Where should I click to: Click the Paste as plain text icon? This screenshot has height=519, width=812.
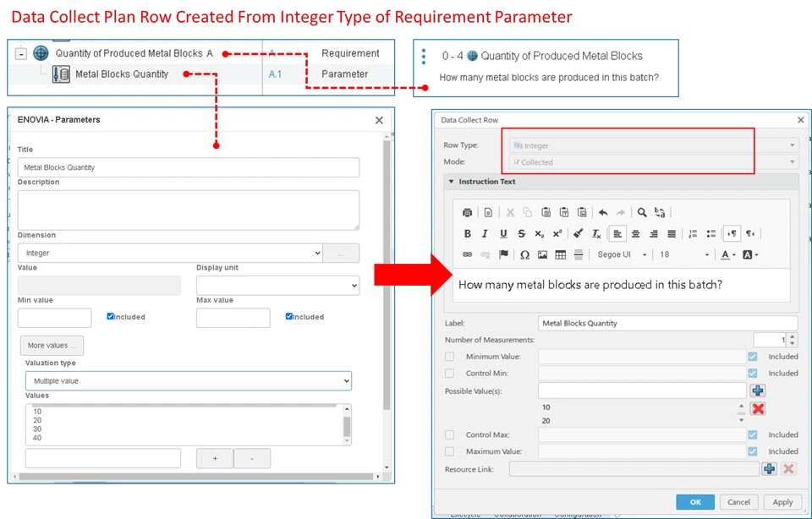point(564,213)
